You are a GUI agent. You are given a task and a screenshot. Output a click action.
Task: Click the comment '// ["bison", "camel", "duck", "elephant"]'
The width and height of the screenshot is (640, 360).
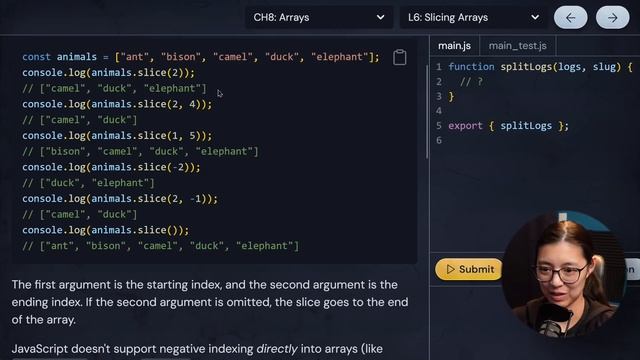pos(140,151)
